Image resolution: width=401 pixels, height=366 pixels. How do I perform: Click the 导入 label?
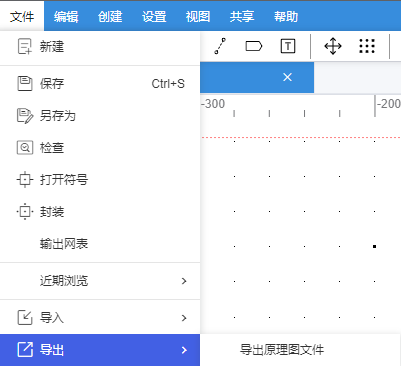pos(52,318)
